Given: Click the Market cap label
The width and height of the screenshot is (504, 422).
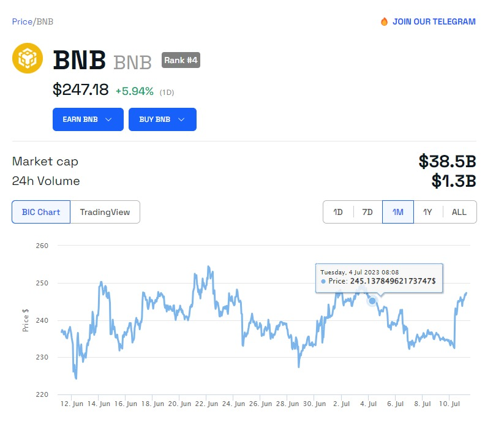Looking at the screenshot, I should [x=45, y=161].
